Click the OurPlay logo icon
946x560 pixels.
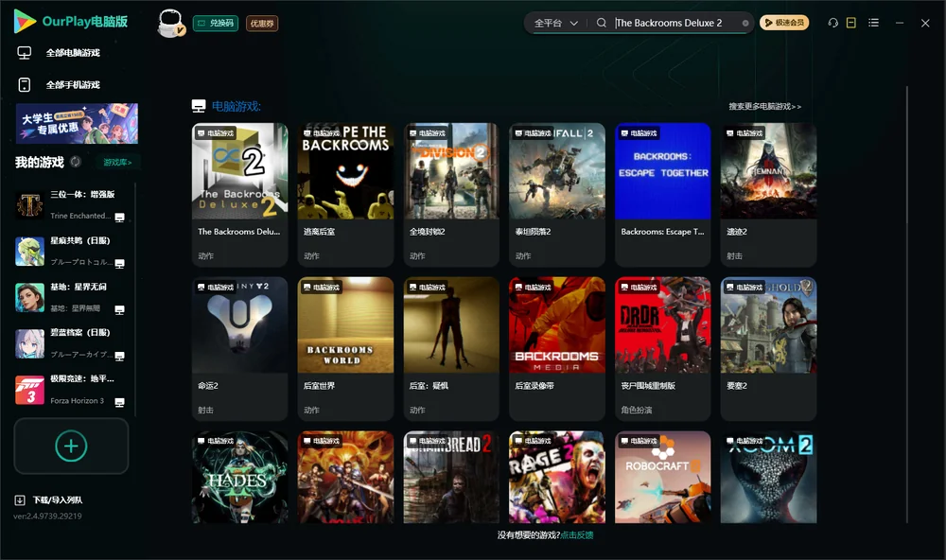click(x=25, y=21)
